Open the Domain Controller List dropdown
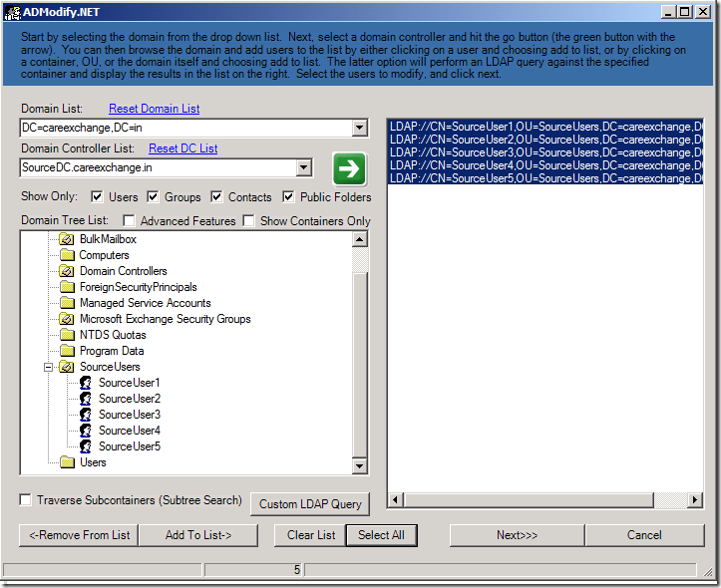Screen dimensions: 721x588 coord(303,167)
